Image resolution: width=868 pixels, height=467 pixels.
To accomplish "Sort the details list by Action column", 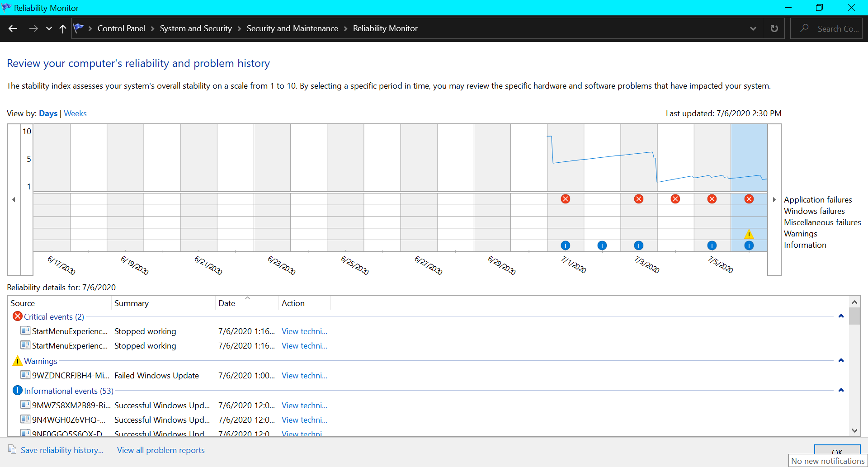I will tap(305, 303).
